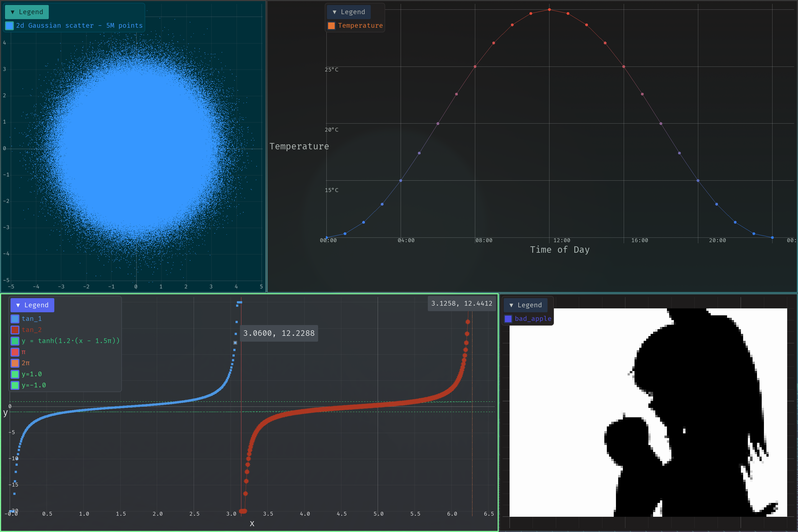Toggle the tanh curve legend checkbox

15,341
